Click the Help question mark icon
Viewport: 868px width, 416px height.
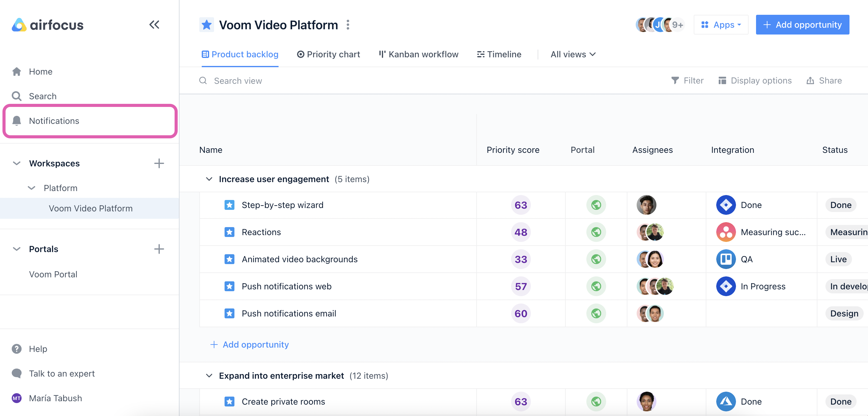tap(17, 349)
